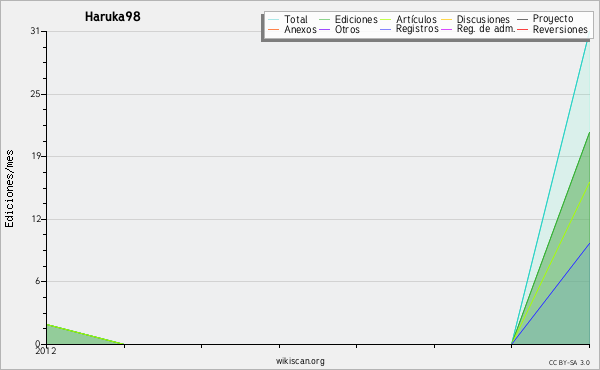Click the Otros legend label
The height and width of the screenshot is (370, 600).
click(347, 29)
